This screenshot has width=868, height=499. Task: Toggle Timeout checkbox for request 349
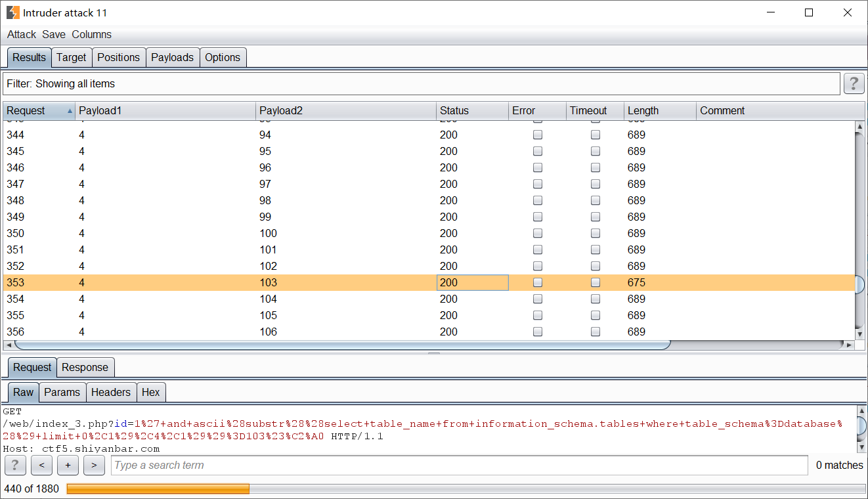[x=596, y=217]
